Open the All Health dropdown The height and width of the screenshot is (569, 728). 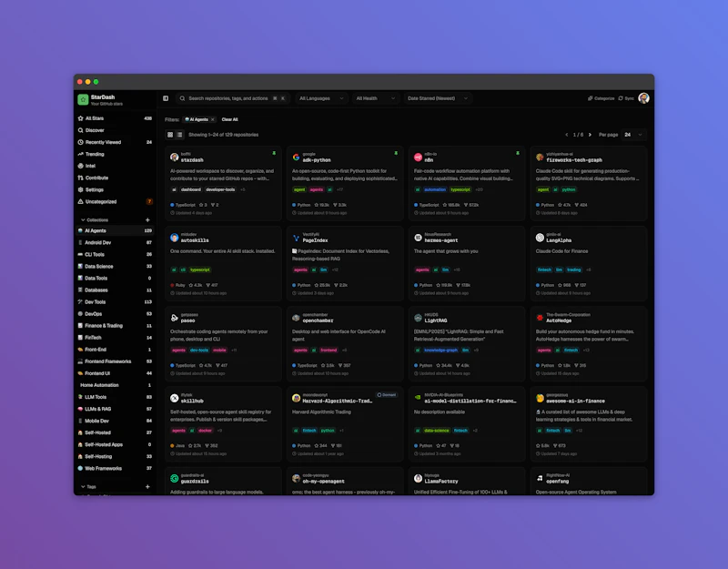point(375,98)
